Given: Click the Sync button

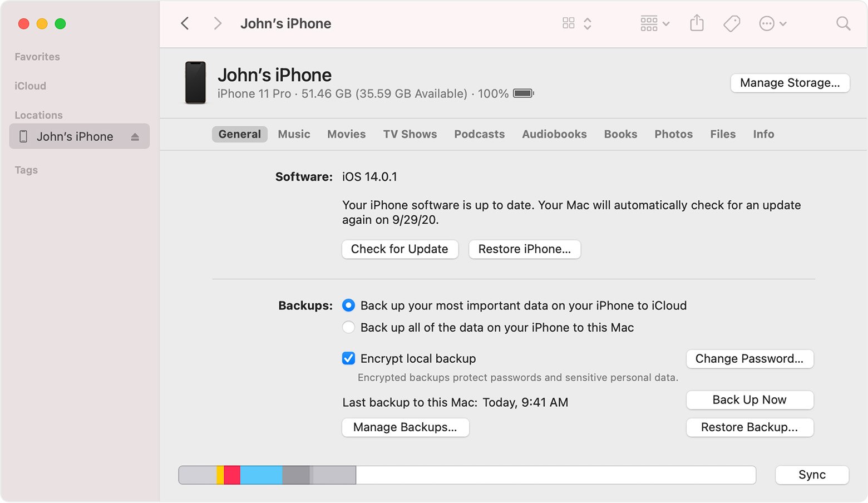Looking at the screenshot, I should click(812, 475).
